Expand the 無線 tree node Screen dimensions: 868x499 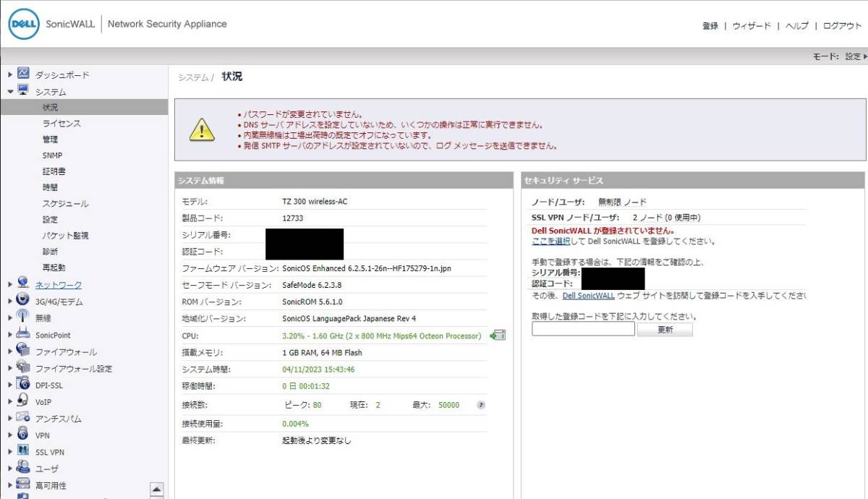click(10, 318)
